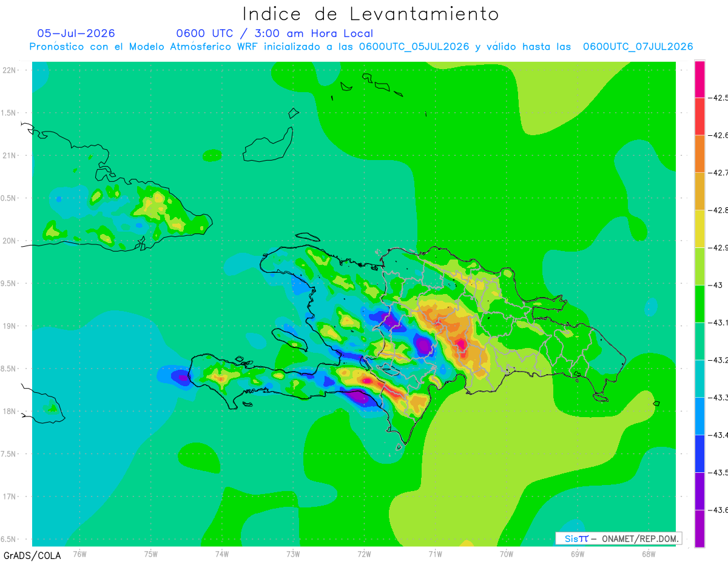Click the "9.5N" latitude label

tap(9, 283)
